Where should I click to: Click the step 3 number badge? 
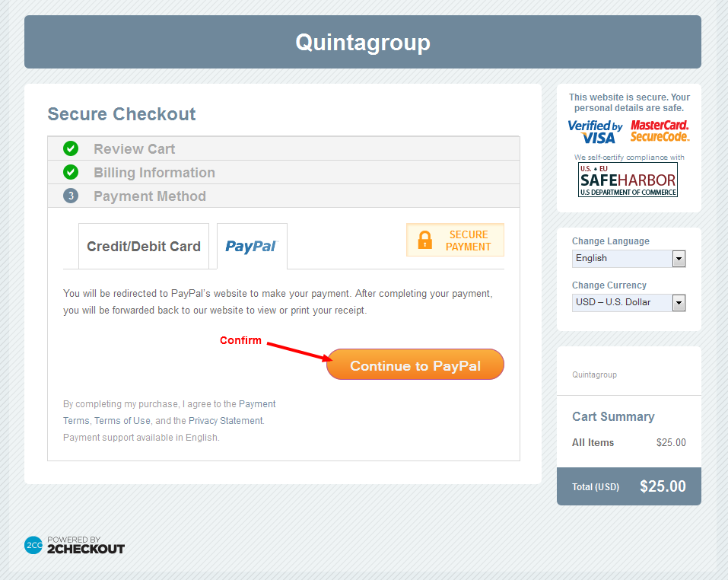71,196
